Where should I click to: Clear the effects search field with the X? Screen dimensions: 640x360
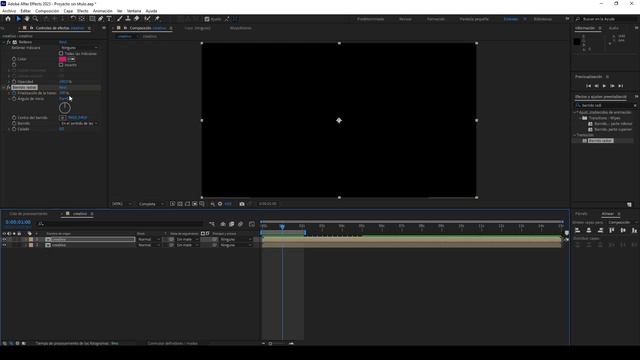tap(635, 105)
